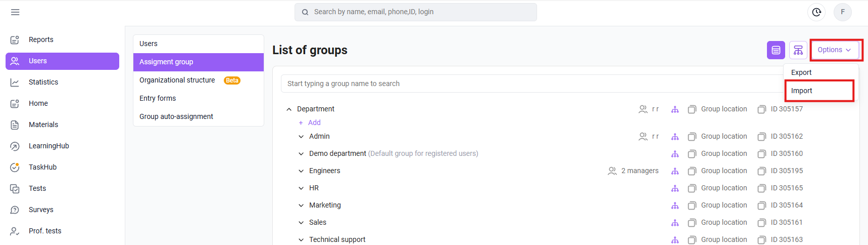
Task: Click the managers icon in Admin row
Action: click(643, 137)
